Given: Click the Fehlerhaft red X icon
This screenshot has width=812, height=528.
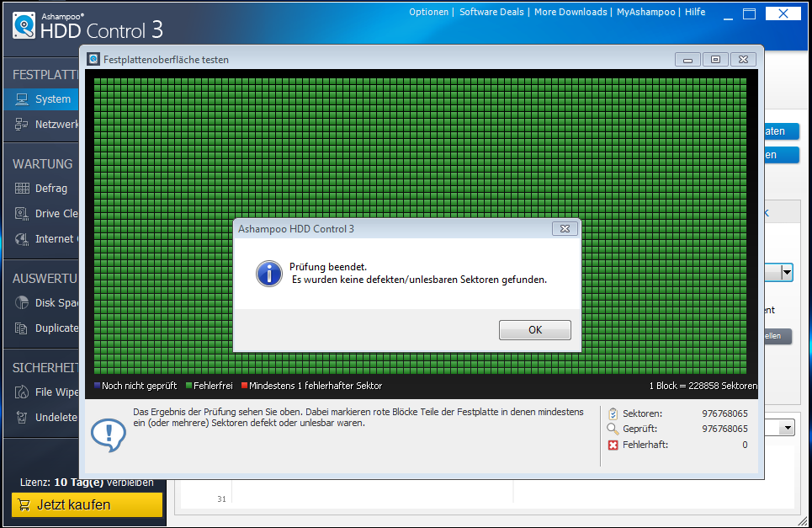Looking at the screenshot, I should [613, 445].
